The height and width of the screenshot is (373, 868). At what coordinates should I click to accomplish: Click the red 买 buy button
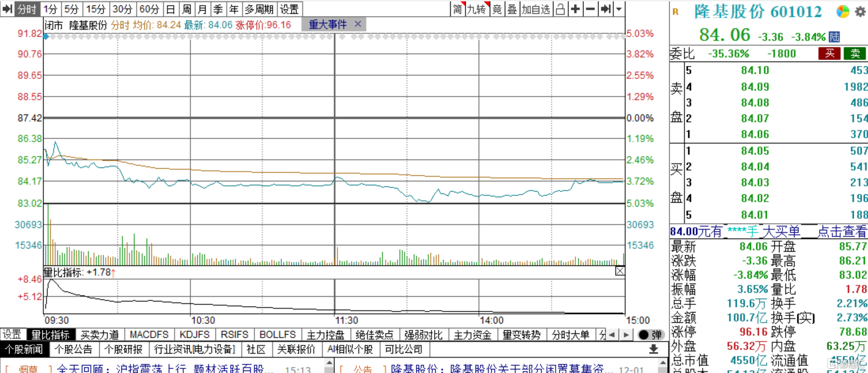click(x=830, y=53)
